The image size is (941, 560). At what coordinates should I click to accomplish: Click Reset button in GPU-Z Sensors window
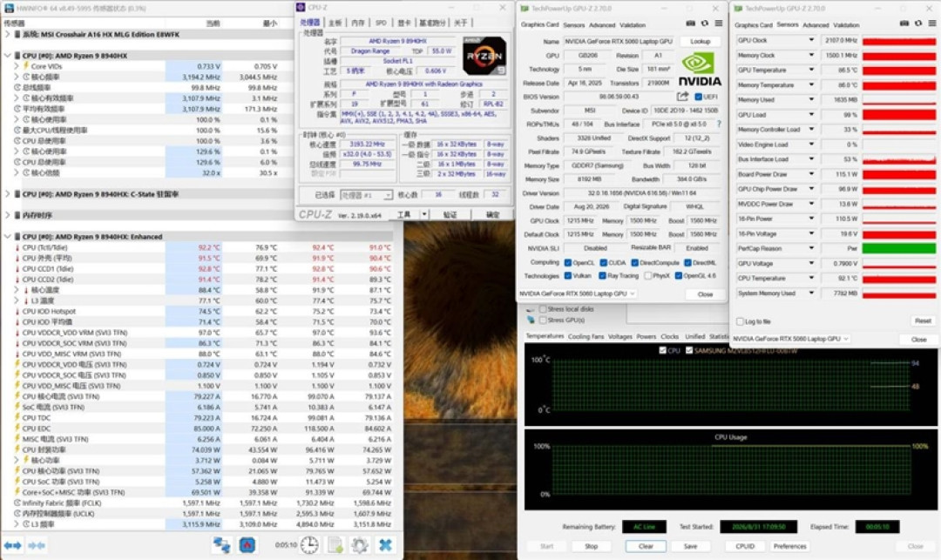coord(923,320)
